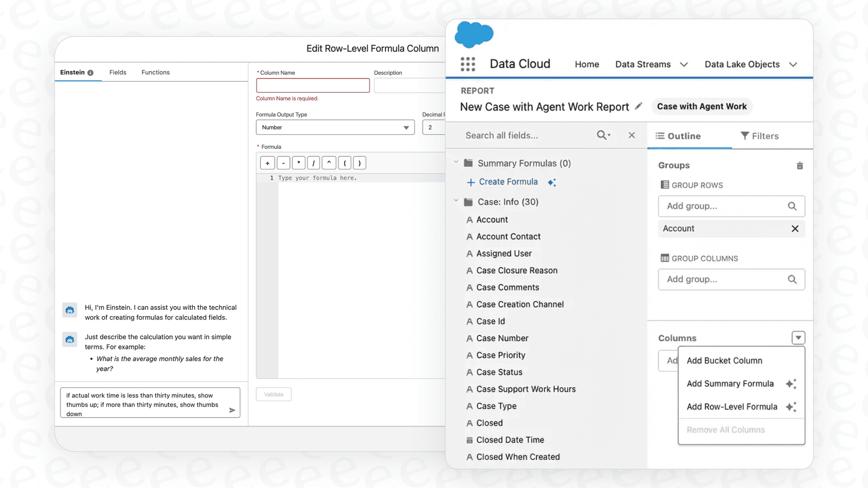Click the search magnifier in Search all fields

pyautogui.click(x=601, y=135)
